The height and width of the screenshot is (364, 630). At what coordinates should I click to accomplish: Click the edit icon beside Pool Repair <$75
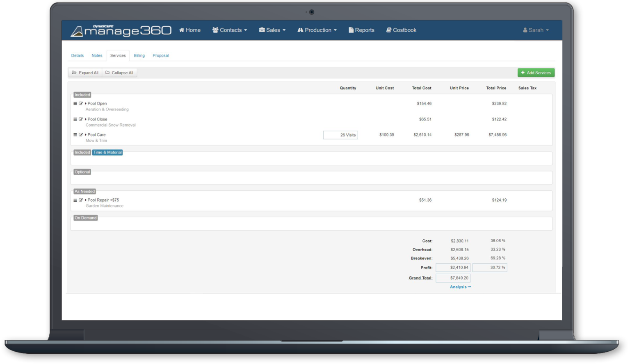pos(81,200)
